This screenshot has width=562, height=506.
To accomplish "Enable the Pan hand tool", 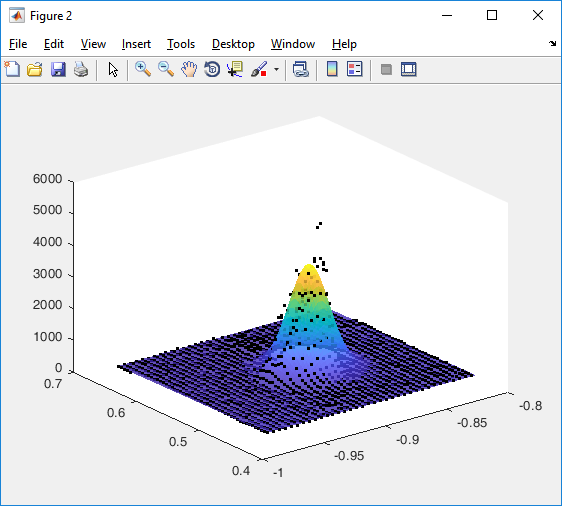I will 189,69.
